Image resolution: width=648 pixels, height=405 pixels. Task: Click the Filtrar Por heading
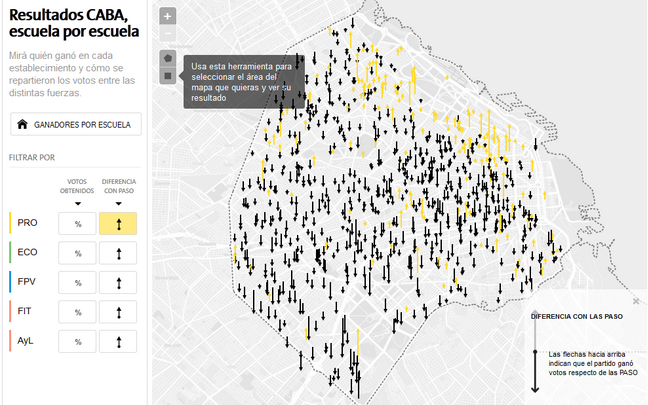(32, 157)
